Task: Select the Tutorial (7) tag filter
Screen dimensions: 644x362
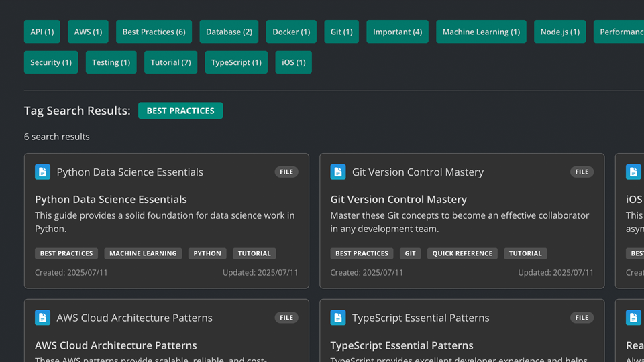Action: [x=170, y=62]
